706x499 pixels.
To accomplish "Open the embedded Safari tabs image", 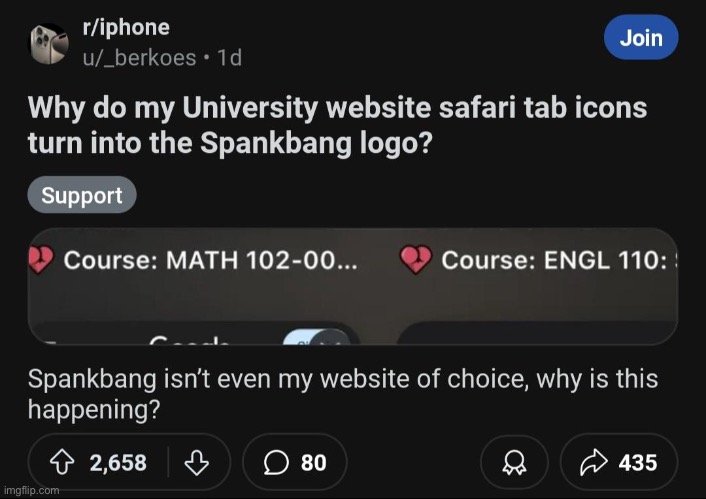I will click(352, 290).
